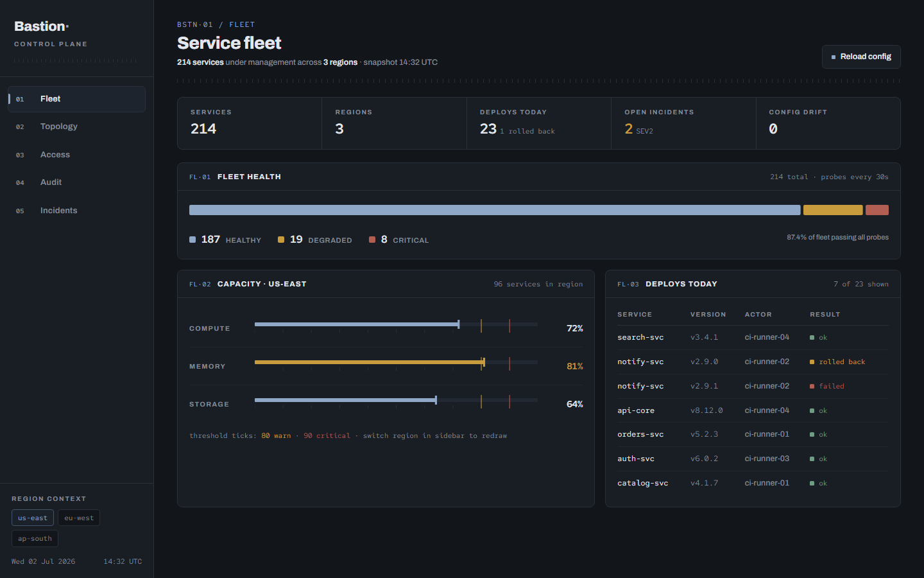
Task: Click the red status dot for failed
Action: pyautogui.click(x=812, y=387)
